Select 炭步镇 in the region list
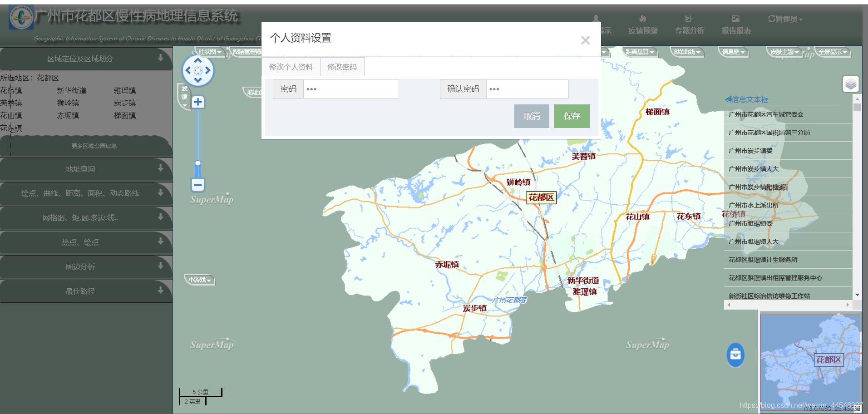 pyautogui.click(x=125, y=103)
